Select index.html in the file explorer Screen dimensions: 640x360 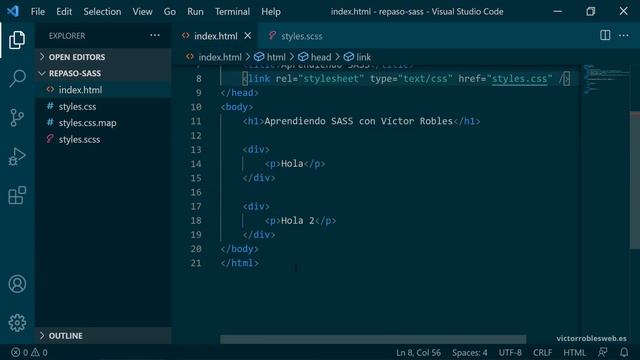tap(103, 90)
